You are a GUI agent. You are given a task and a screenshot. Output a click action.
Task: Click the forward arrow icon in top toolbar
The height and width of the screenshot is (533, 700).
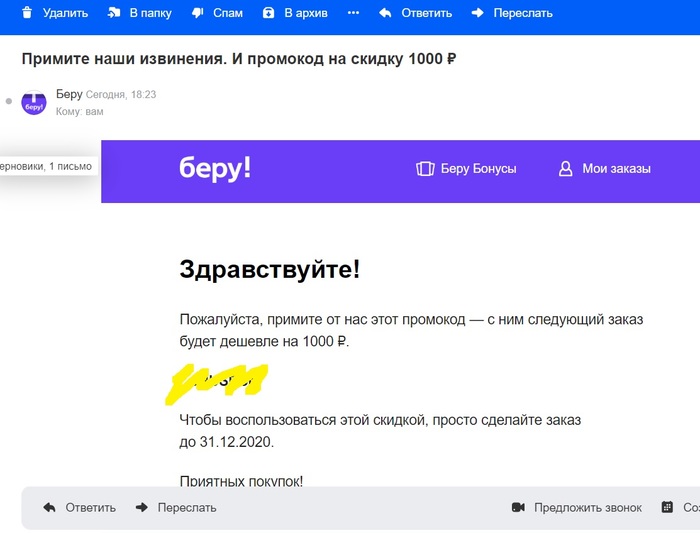tap(478, 13)
